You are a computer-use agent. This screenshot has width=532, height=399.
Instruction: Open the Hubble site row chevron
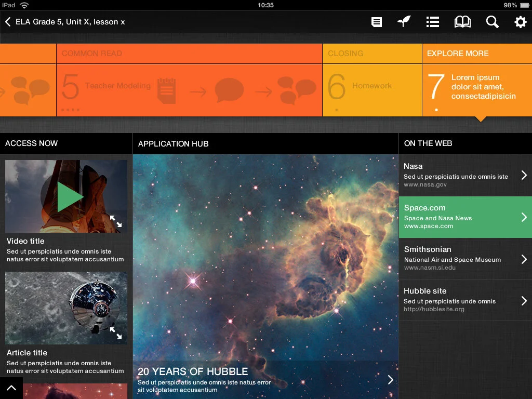tap(524, 301)
